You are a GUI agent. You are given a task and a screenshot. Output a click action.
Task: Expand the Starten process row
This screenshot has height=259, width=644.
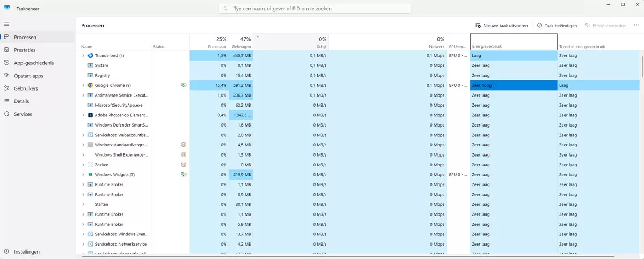coord(83,204)
